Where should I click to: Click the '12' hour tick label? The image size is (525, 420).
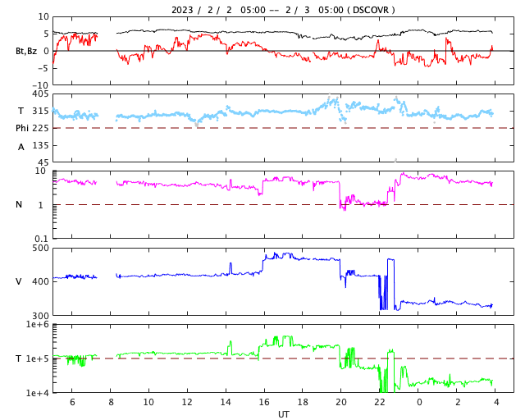click(187, 402)
